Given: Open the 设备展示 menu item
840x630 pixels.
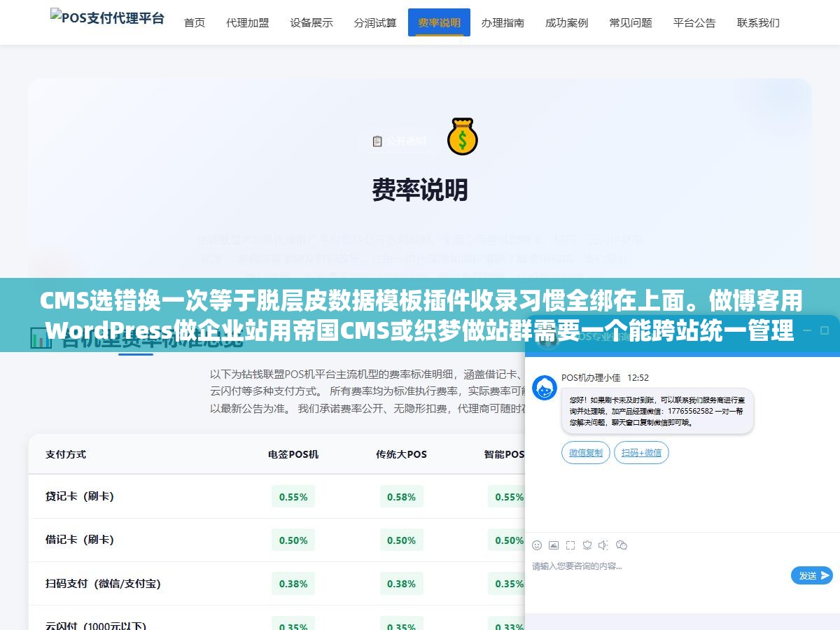Looking at the screenshot, I should [x=311, y=22].
